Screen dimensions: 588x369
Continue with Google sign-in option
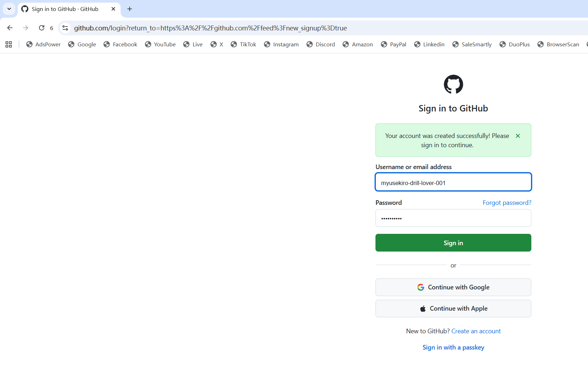pos(453,287)
